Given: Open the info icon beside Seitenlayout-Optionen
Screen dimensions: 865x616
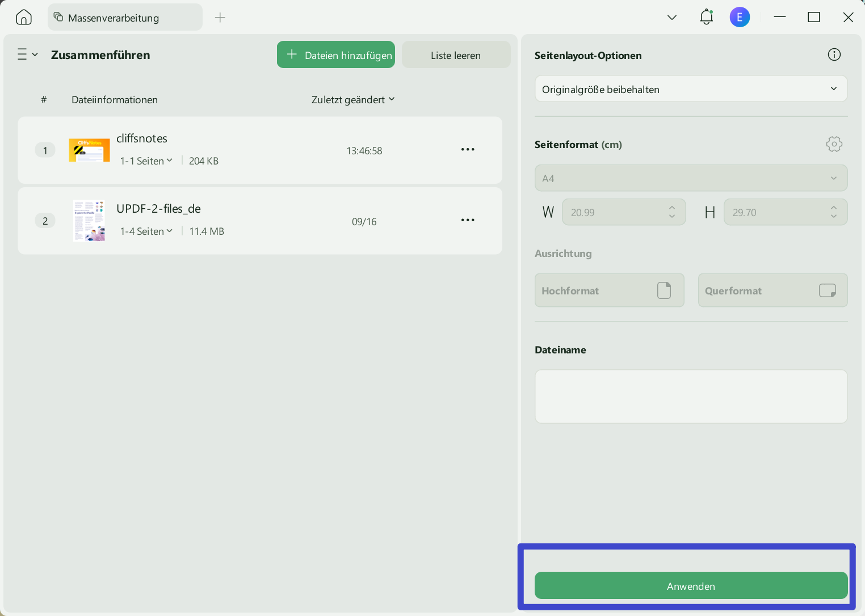Looking at the screenshot, I should tap(834, 54).
